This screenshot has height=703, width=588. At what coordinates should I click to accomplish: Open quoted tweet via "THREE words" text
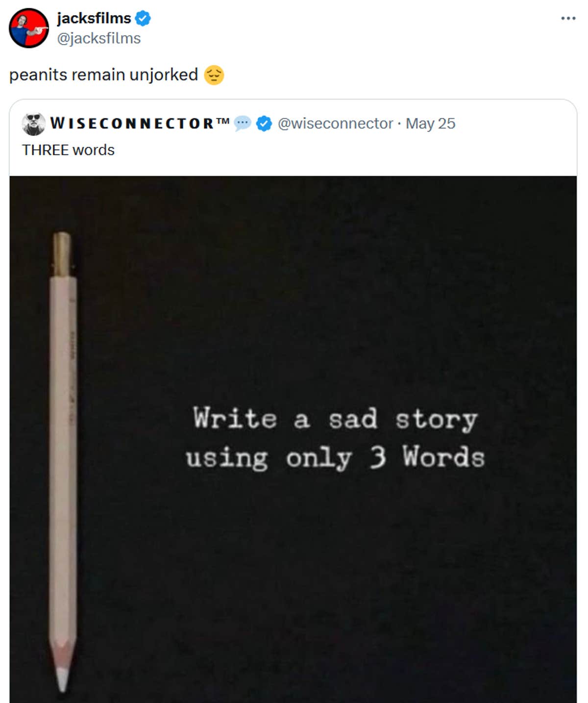click(x=68, y=150)
